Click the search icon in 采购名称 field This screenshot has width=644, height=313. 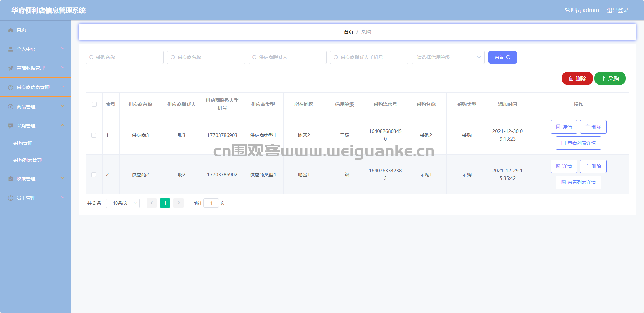(x=91, y=57)
